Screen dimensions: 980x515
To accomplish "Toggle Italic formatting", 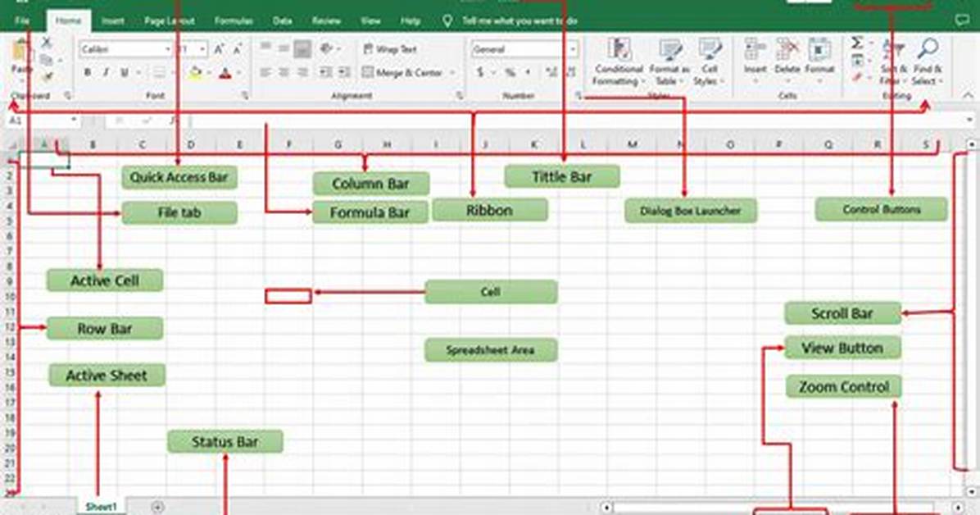I will click(x=106, y=73).
